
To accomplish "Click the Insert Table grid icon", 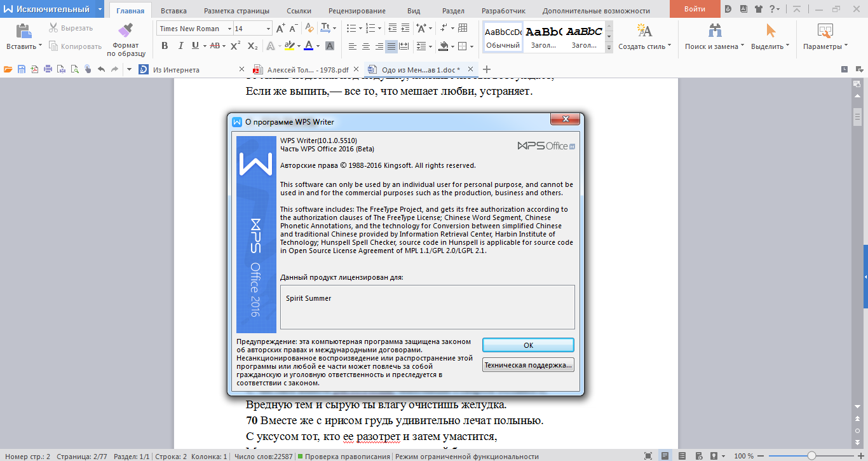I will (x=463, y=28).
